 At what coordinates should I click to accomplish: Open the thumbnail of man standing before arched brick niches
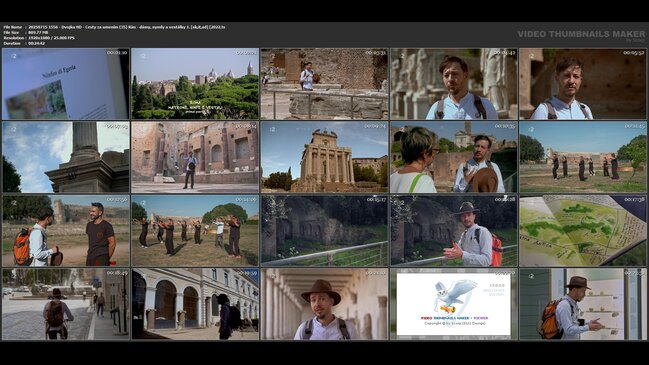pos(195,157)
